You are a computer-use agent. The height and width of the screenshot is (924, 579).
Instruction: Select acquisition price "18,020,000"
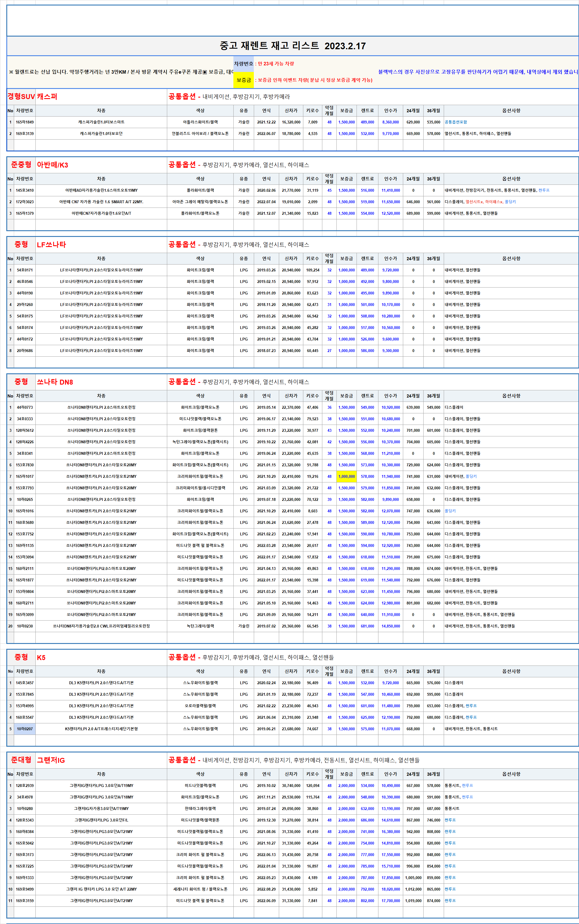(391, 889)
